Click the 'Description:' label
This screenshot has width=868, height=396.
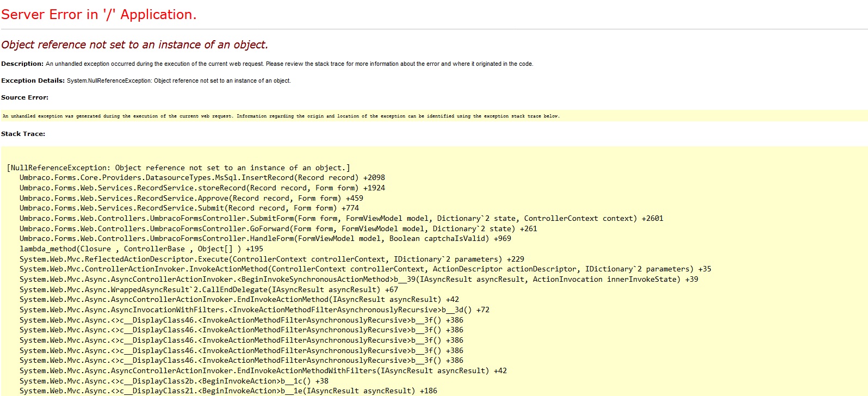pos(22,64)
